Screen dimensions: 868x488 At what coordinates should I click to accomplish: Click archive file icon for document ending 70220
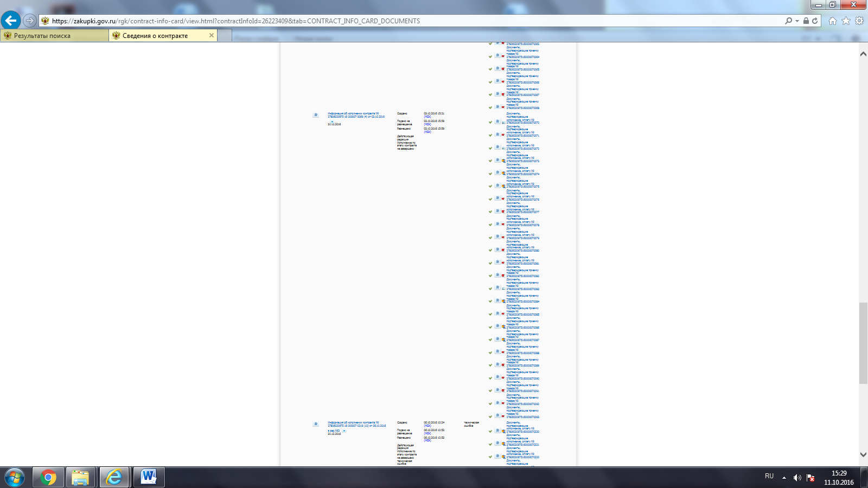coord(503,431)
